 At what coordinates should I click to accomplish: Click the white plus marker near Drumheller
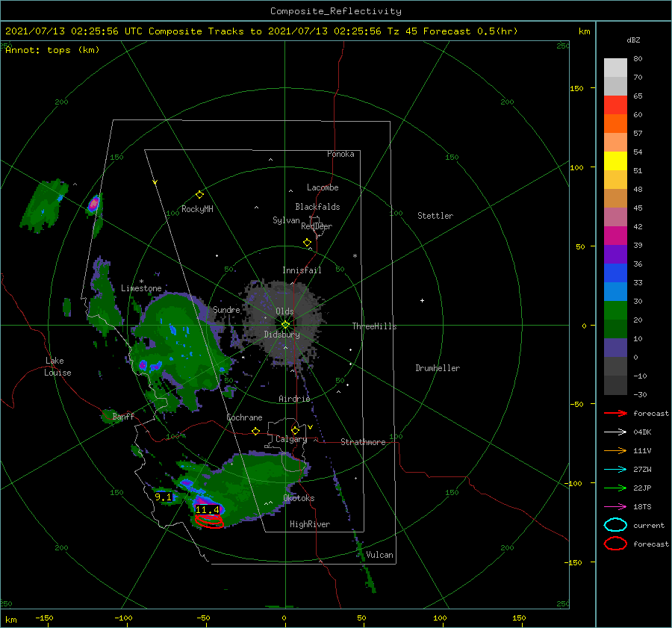pos(422,300)
